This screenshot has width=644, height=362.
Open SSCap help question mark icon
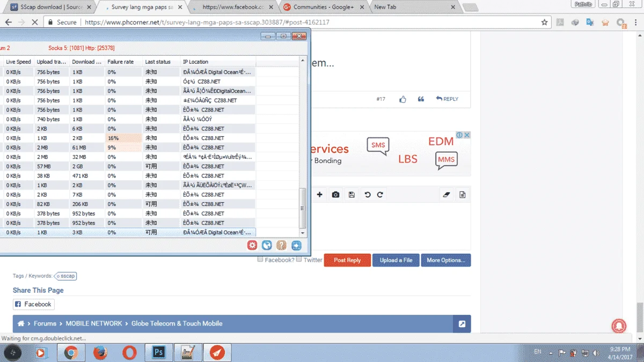click(x=282, y=246)
